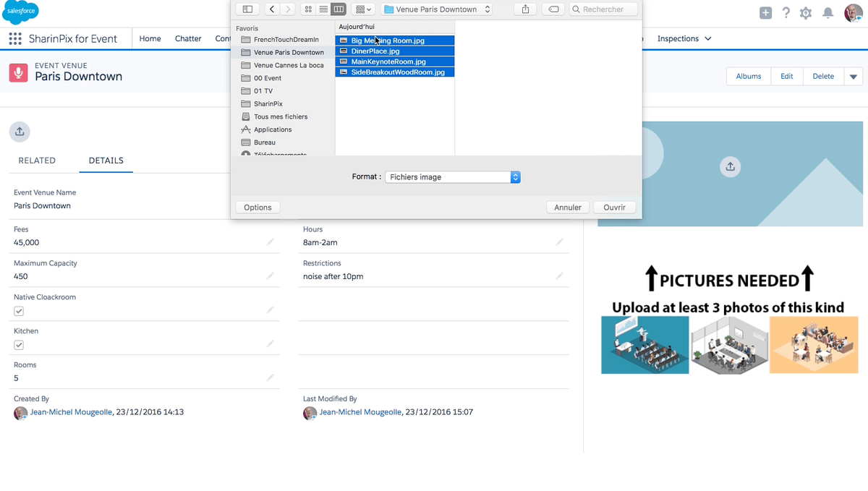Click the Albums button

749,77
